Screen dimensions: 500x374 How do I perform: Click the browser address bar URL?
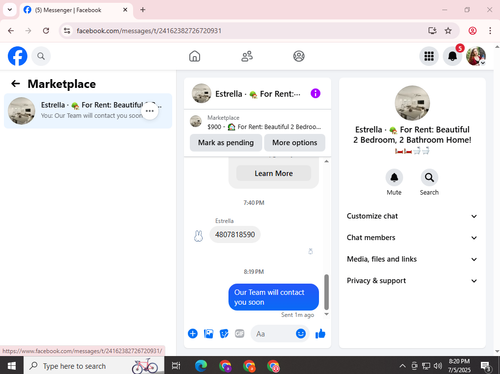[x=149, y=31]
